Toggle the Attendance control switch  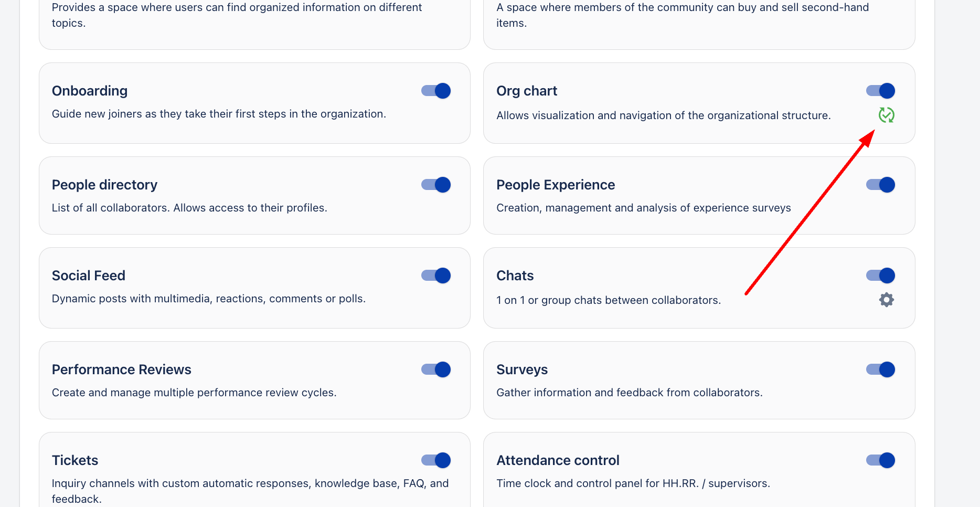coord(880,460)
